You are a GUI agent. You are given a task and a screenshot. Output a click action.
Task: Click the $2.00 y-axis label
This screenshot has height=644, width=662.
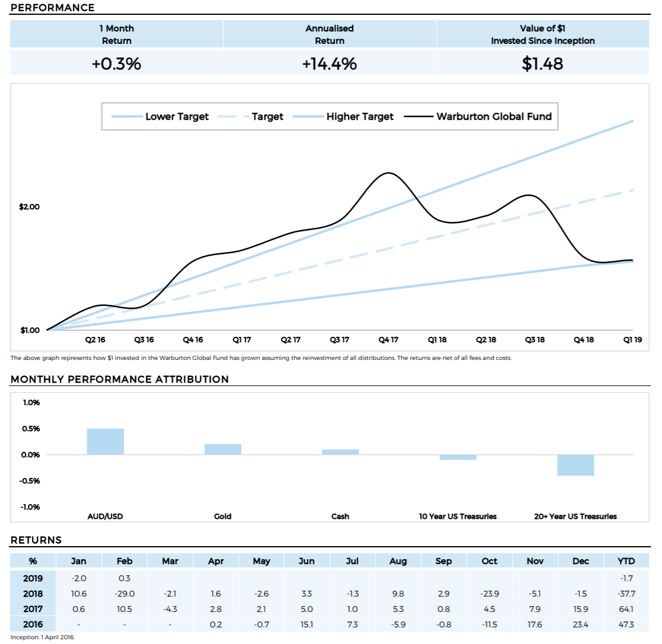(x=29, y=206)
